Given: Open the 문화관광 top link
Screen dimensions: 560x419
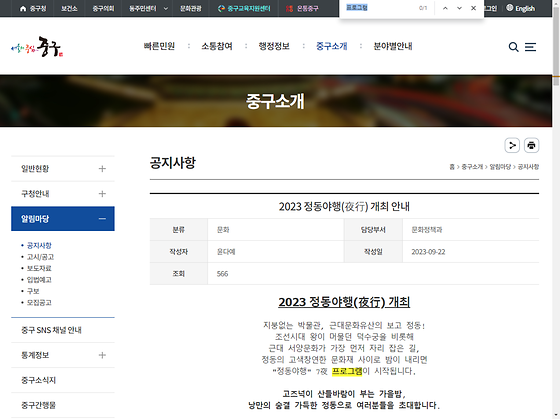Looking at the screenshot, I should point(191,8).
